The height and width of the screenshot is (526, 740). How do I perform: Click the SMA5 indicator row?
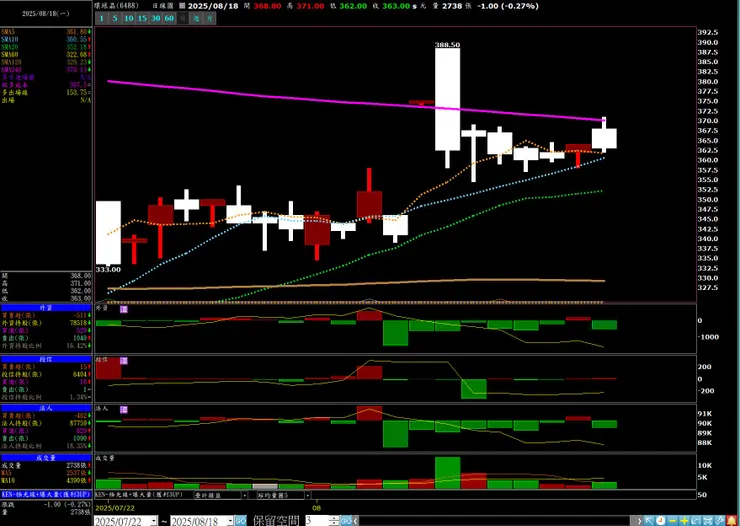coord(46,32)
